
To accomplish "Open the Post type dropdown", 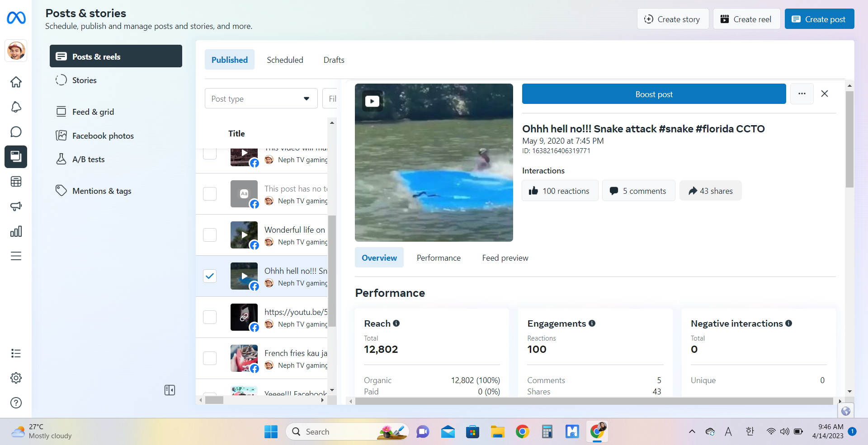I will (x=261, y=98).
